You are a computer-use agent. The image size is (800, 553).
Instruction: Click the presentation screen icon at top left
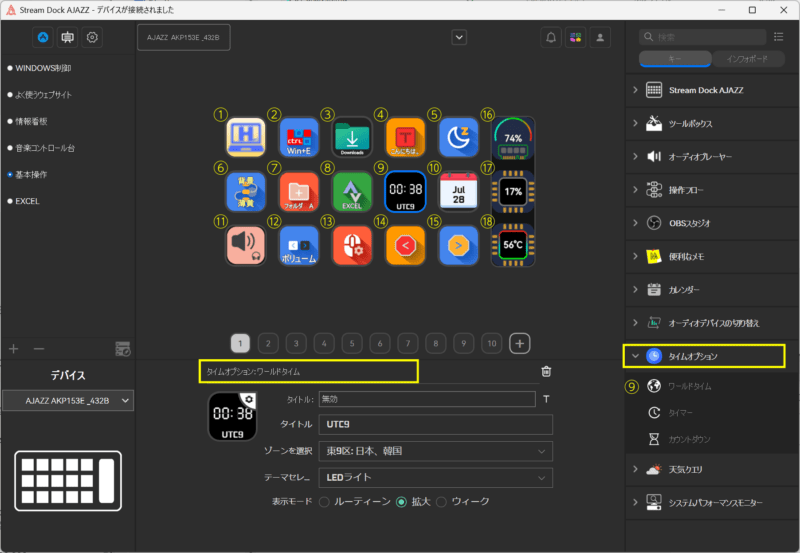(x=67, y=37)
